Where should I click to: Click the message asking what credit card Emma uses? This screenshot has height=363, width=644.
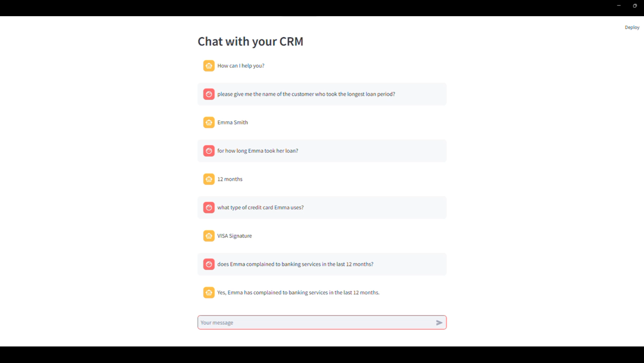(260, 208)
